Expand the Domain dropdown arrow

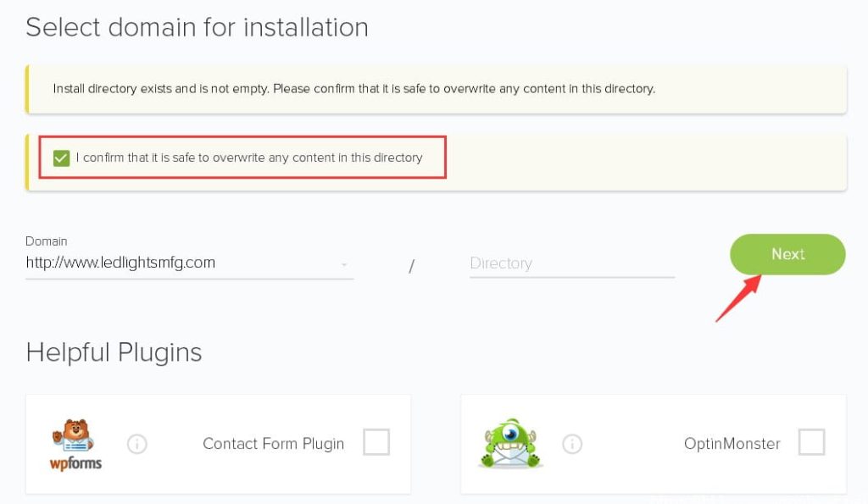coord(344,264)
